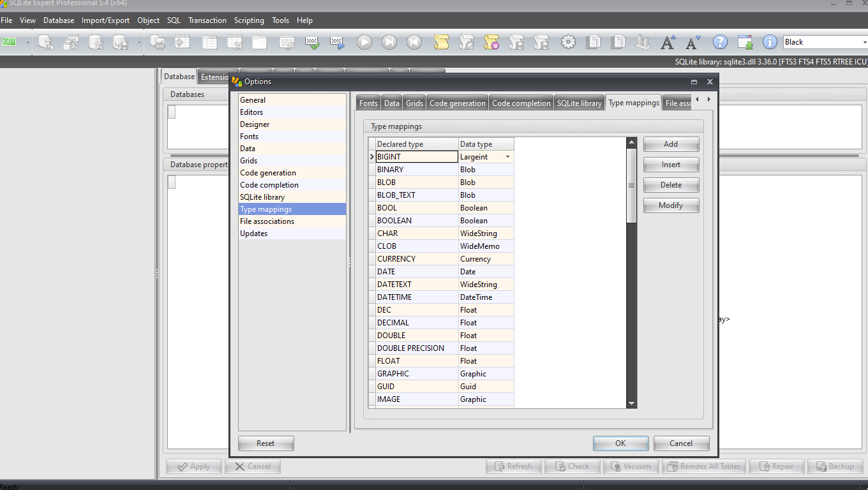
Task: Select Editors in the options list
Action: [x=292, y=112]
